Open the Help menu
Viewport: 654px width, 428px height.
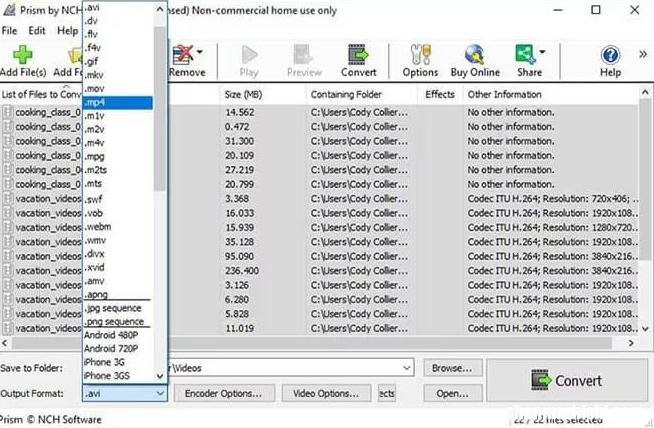[68, 30]
